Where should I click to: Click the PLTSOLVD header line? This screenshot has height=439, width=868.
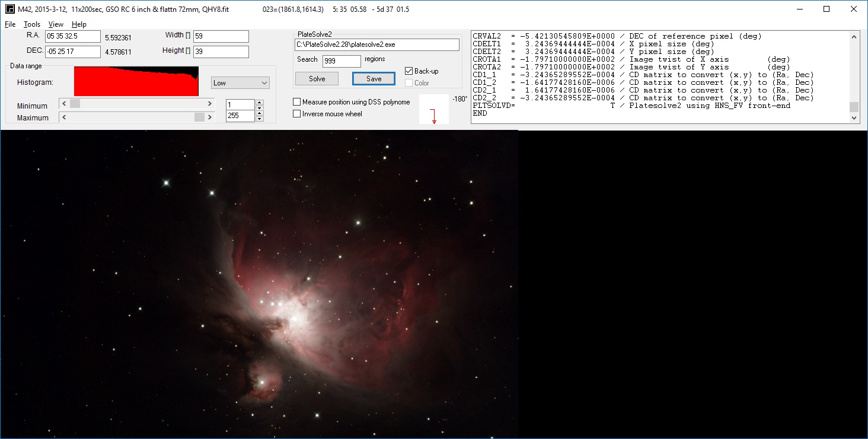(631, 106)
